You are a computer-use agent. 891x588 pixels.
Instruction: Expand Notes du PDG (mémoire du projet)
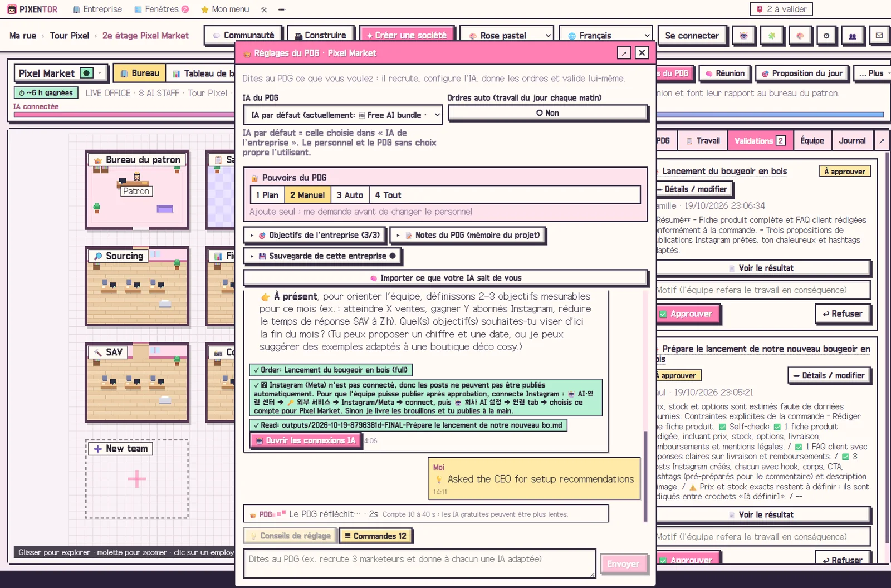[x=468, y=235]
